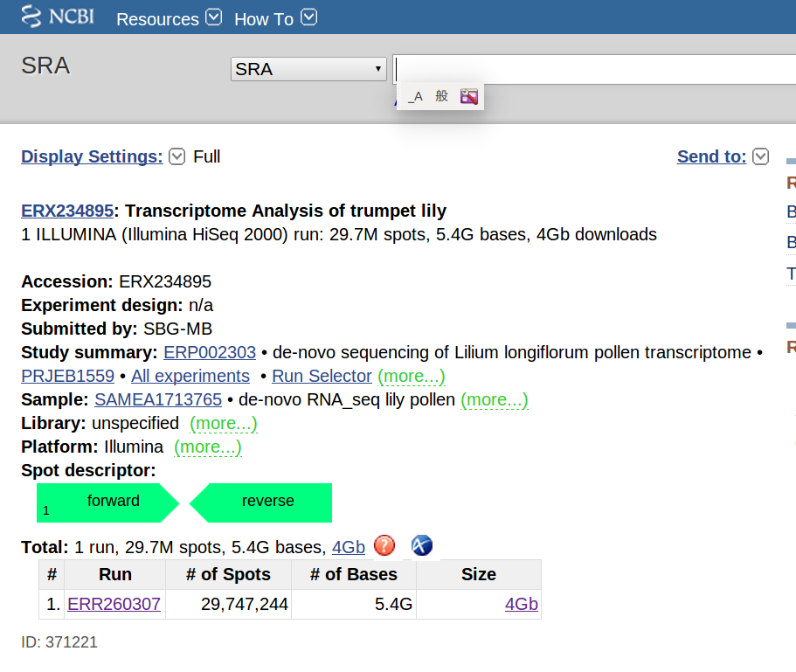
Task: Open the Run Selector link
Action: click(x=322, y=376)
